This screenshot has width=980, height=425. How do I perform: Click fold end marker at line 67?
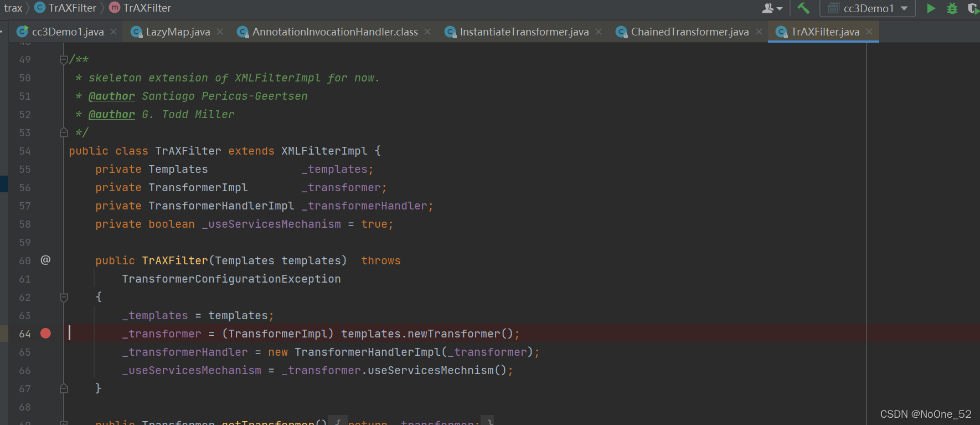tap(64, 389)
